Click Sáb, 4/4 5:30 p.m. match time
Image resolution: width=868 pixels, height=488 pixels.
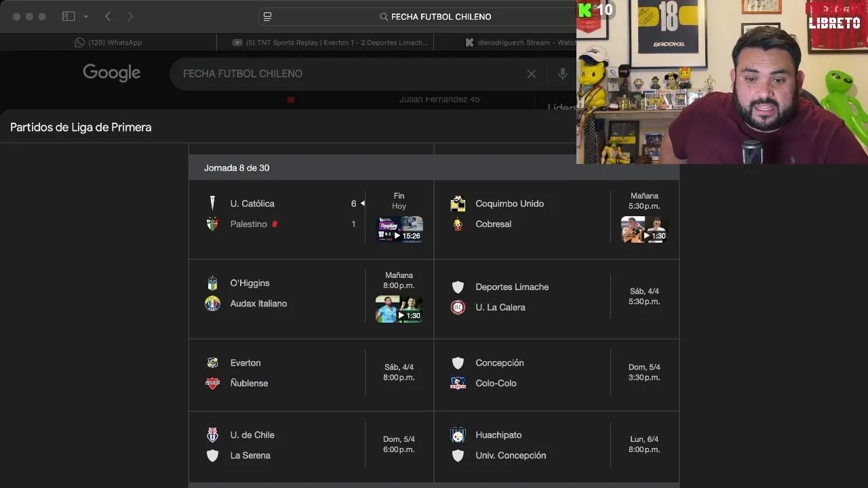pos(644,296)
